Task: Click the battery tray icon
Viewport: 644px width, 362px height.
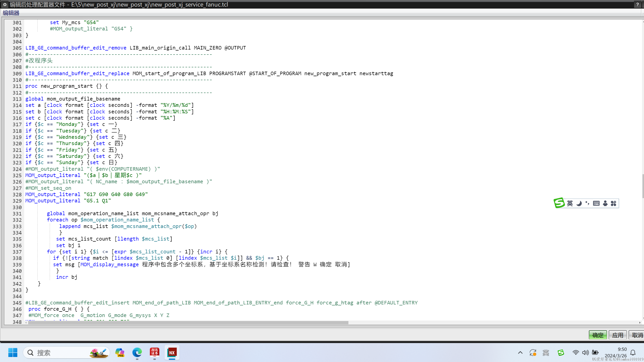Action: 595,353
